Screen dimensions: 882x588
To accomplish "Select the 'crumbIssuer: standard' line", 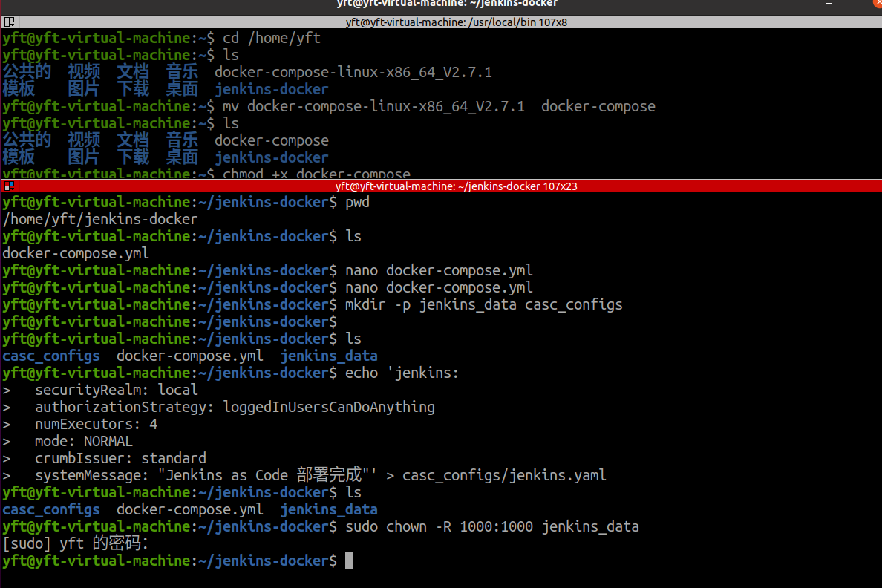I will tap(120, 458).
